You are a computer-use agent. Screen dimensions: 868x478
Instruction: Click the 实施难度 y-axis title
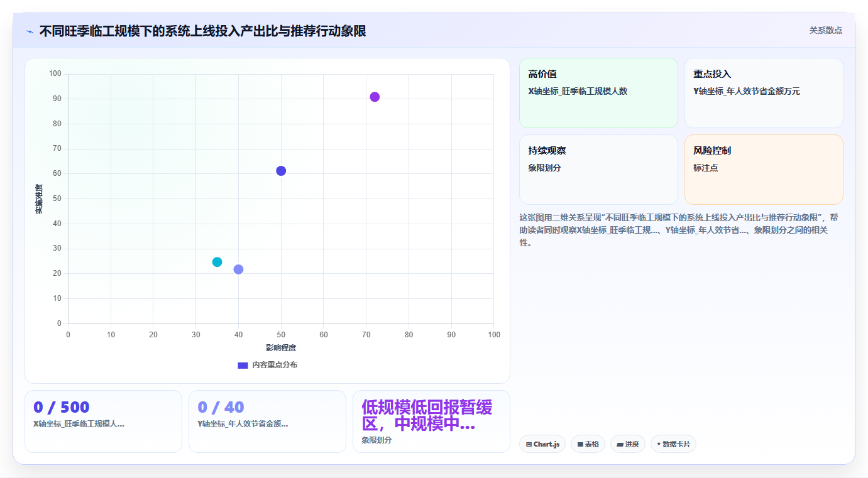click(x=39, y=199)
